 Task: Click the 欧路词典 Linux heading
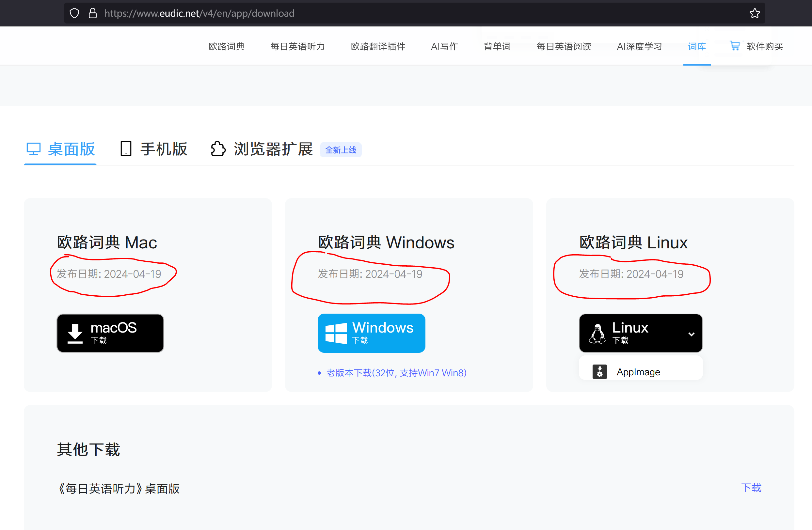tap(633, 242)
